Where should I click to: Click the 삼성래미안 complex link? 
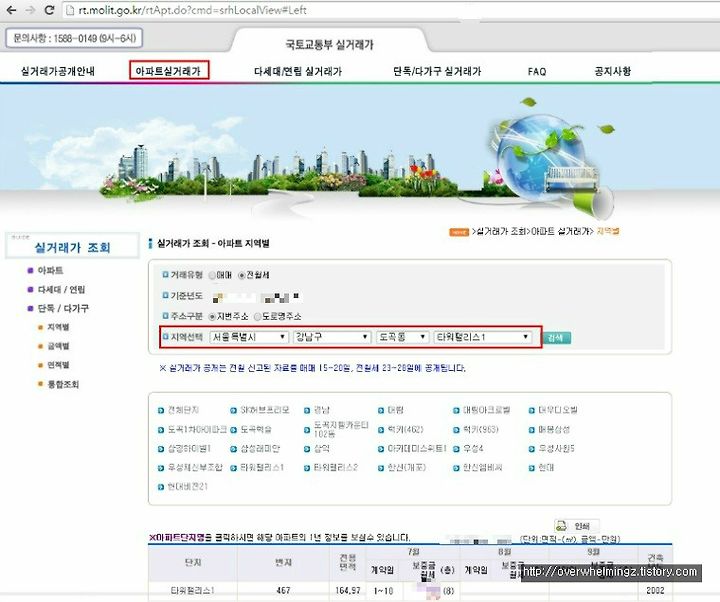point(260,448)
